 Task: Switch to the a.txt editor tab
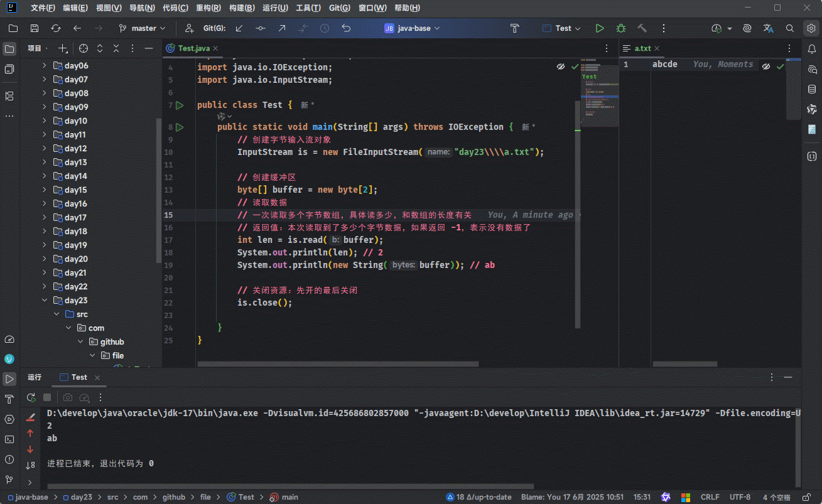(x=643, y=48)
